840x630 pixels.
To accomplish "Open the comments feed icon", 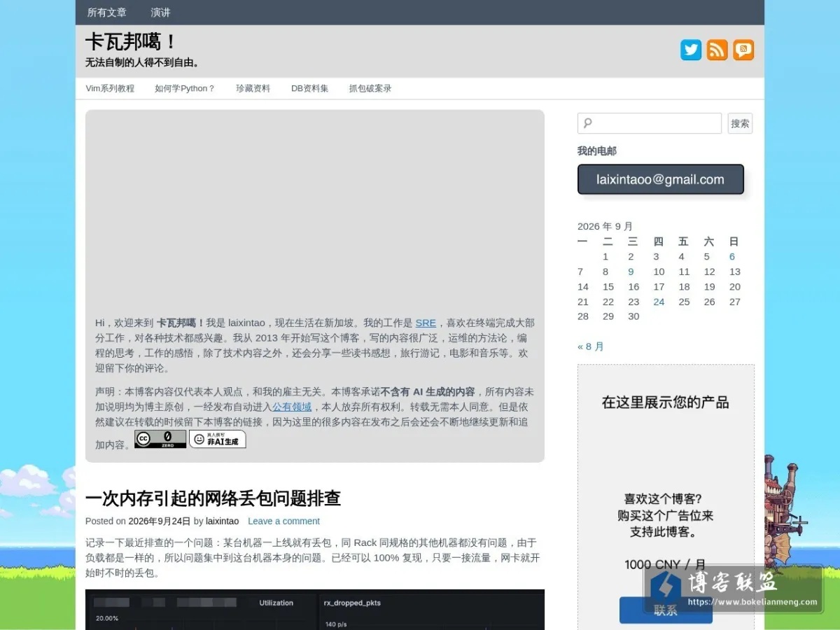I will tap(743, 50).
